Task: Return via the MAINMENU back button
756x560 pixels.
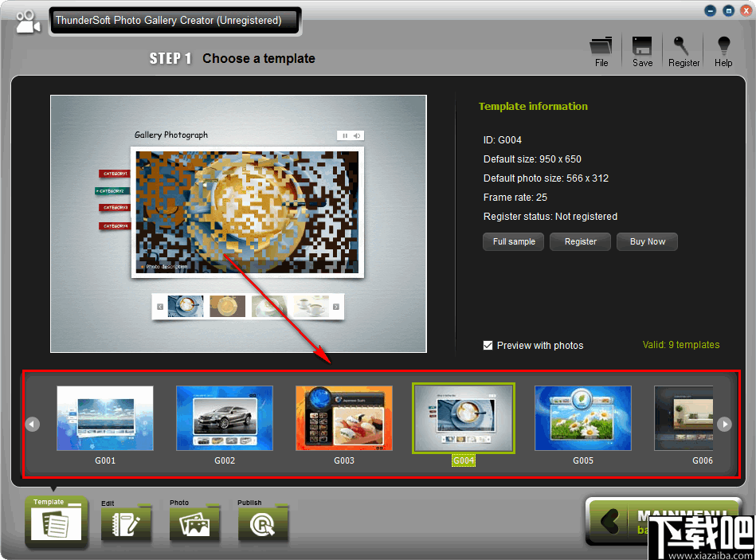Action: coord(629,522)
